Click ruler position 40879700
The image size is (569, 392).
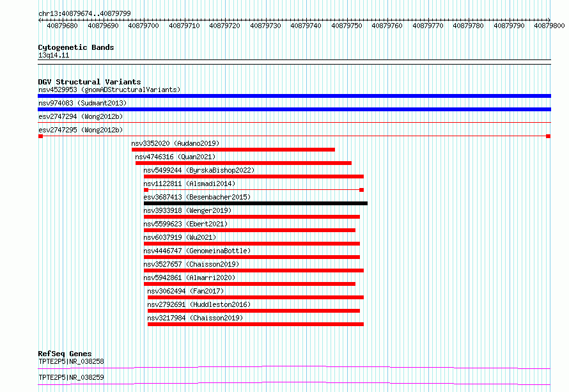[144, 26]
